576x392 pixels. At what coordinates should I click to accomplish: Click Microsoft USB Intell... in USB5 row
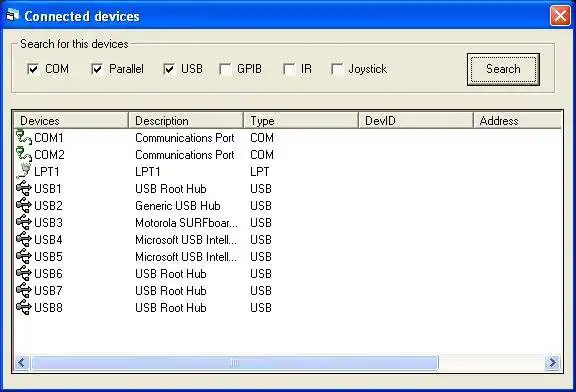(186, 257)
